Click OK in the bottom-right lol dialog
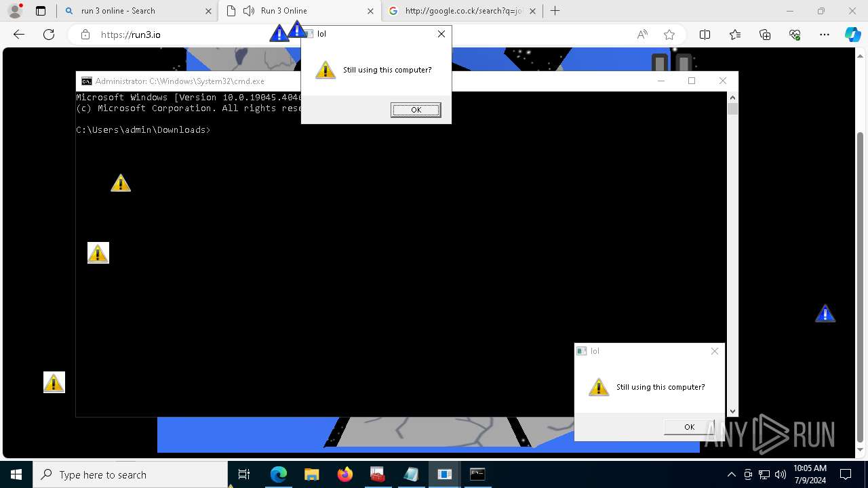Image resolution: width=868 pixels, height=488 pixels. pos(689,427)
